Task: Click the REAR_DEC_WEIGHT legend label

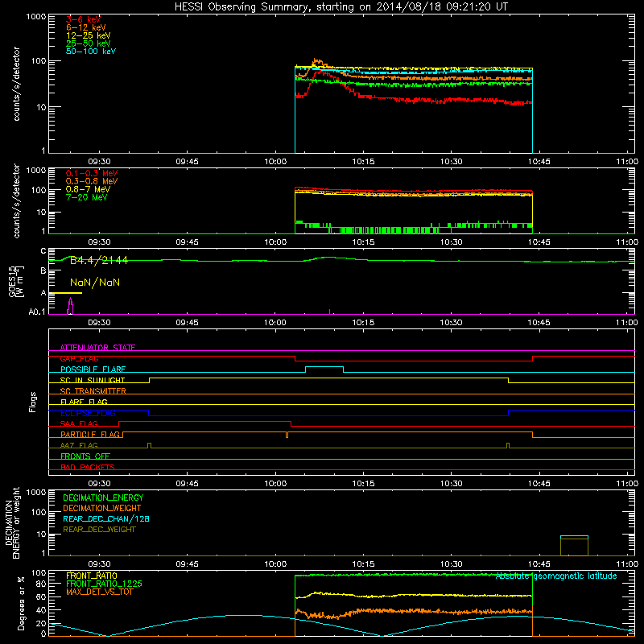Action: pyautogui.click(x=99, y=530)
